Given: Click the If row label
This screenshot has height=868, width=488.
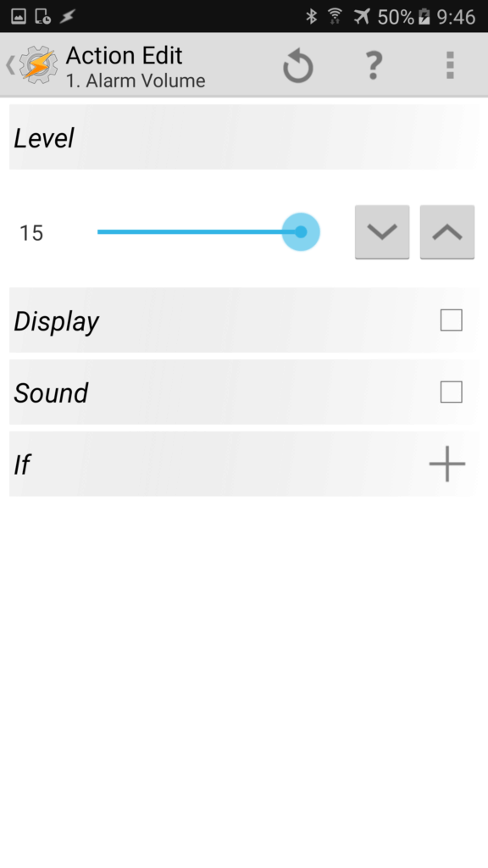Looking at the screenshot, I should [x=22, y=465].
